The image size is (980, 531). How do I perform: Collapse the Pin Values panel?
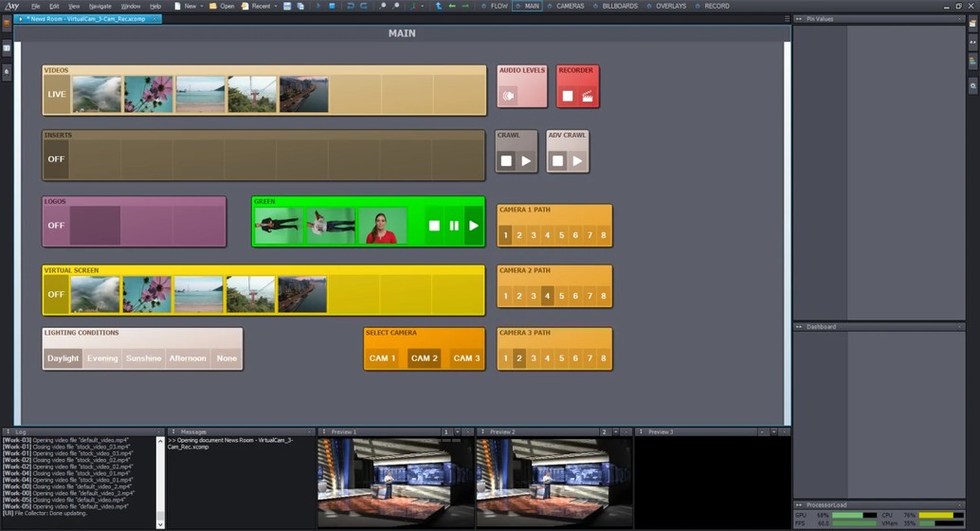[x=798, y=19]
